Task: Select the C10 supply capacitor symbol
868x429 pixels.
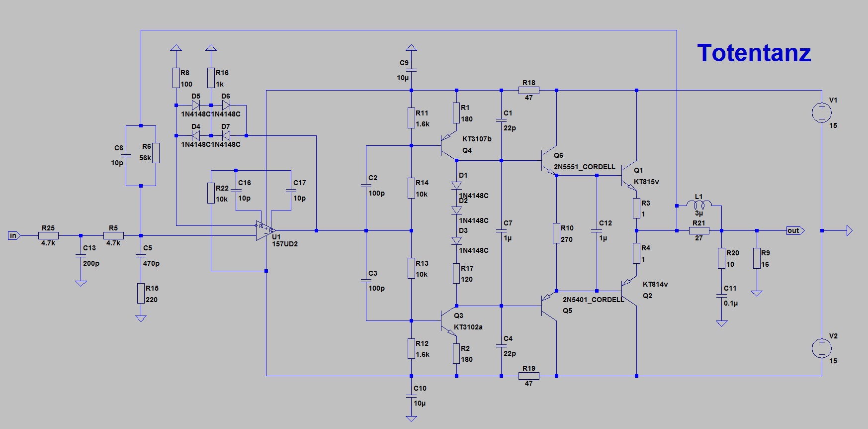Action: [411, 396]
